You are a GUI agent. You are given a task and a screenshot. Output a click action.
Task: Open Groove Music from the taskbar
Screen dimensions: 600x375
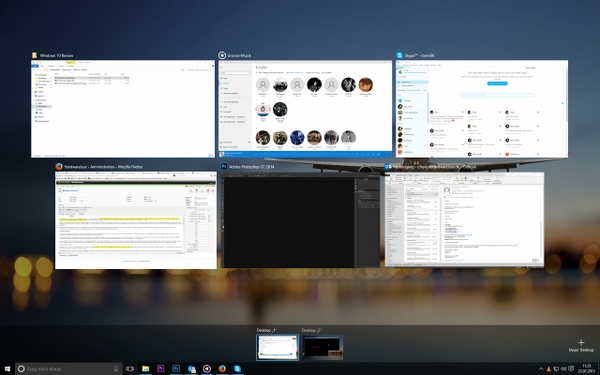tap(207, 369)
